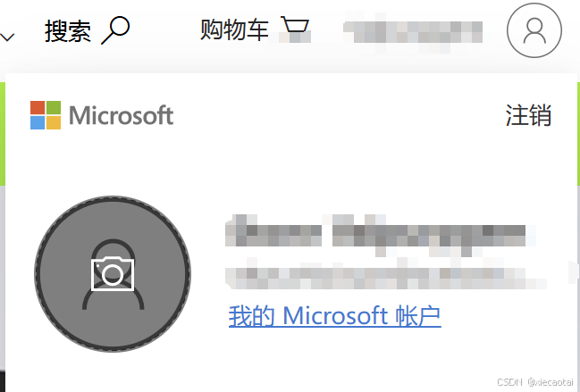
Task: Click the Microsoft wordmark text
Action: point(121,115)
